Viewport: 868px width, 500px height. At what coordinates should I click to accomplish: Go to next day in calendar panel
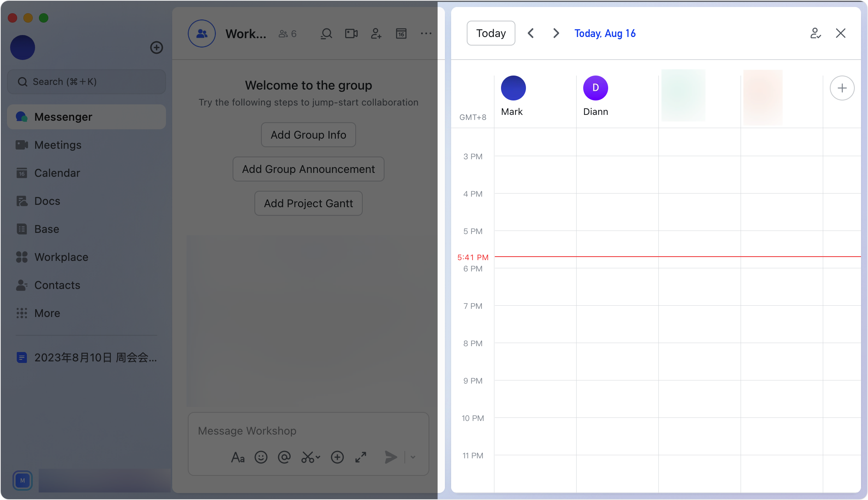[556, 33]
